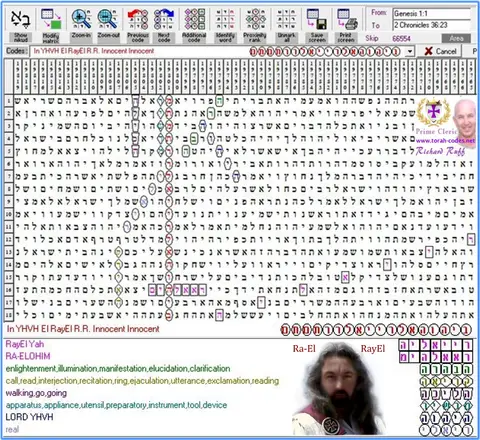The width and height of the screenshot is (480, 440).
Task: Open the www.torah-codes.net link
Action: (x=445, y=141)
